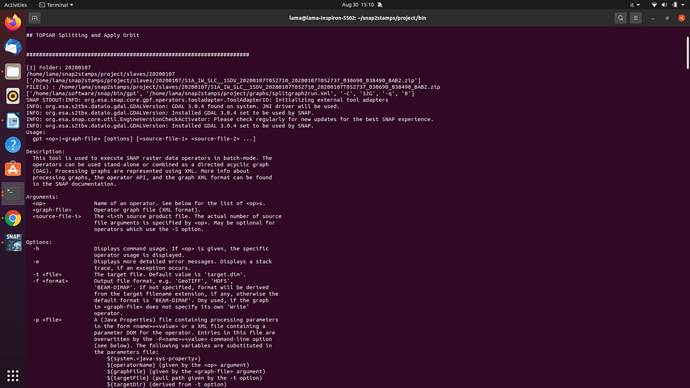Open LibreOffice Writer from the dock

tap(13, 121)
